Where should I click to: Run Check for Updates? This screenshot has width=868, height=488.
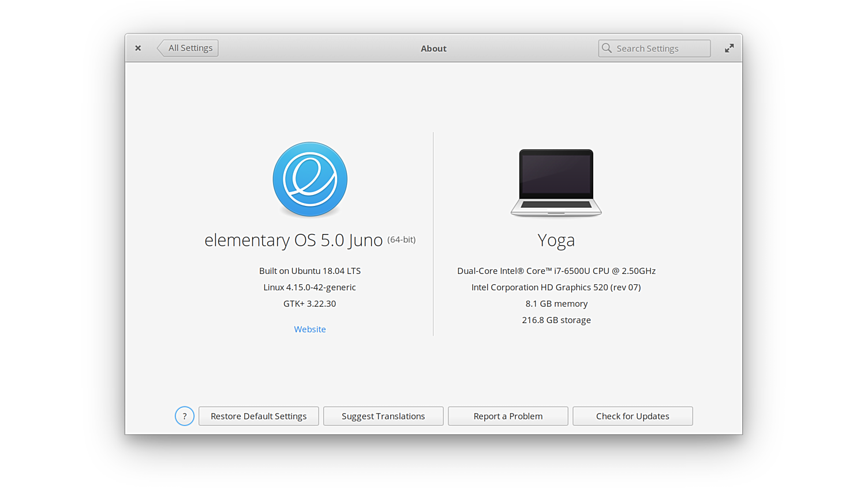coord(633,416)
